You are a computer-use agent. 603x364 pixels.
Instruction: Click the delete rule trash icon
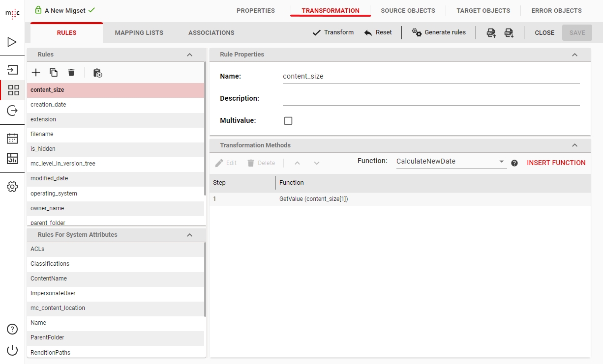[x=71, y=73]
